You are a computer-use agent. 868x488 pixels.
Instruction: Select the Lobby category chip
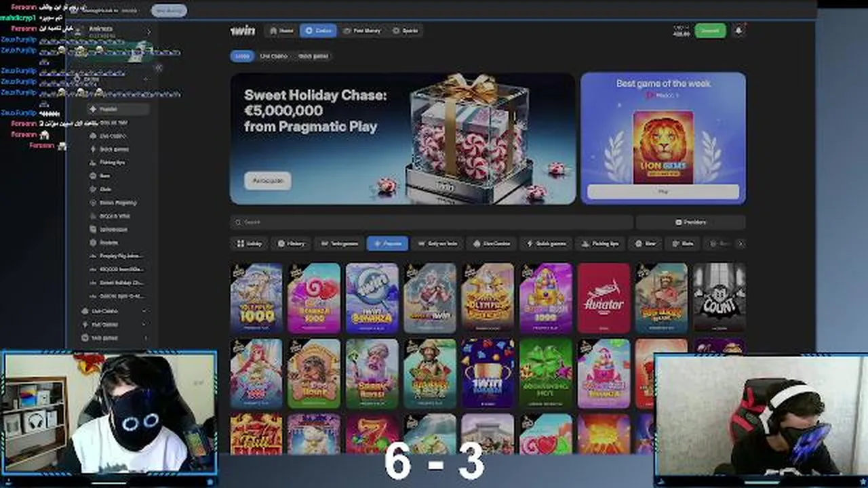[x=250, y=243]
